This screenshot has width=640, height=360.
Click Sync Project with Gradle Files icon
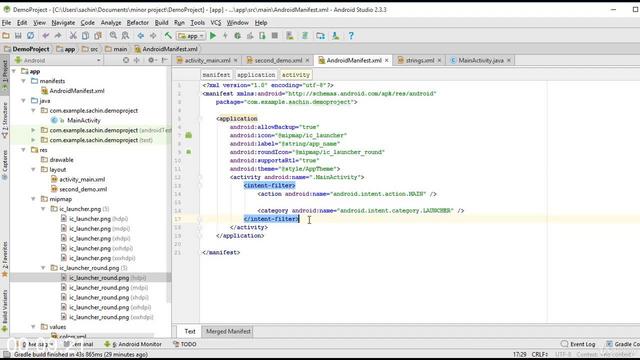pyautogui.click(x=305, y=36)
